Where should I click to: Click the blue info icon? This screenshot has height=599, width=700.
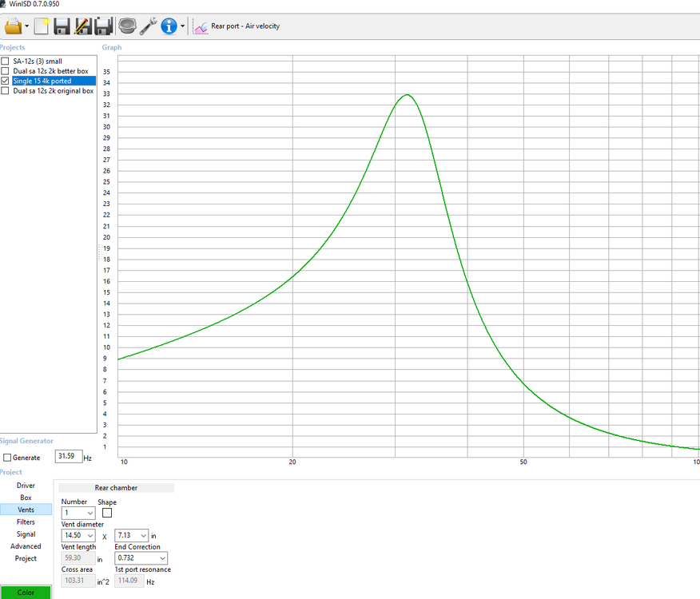point(169,26)
